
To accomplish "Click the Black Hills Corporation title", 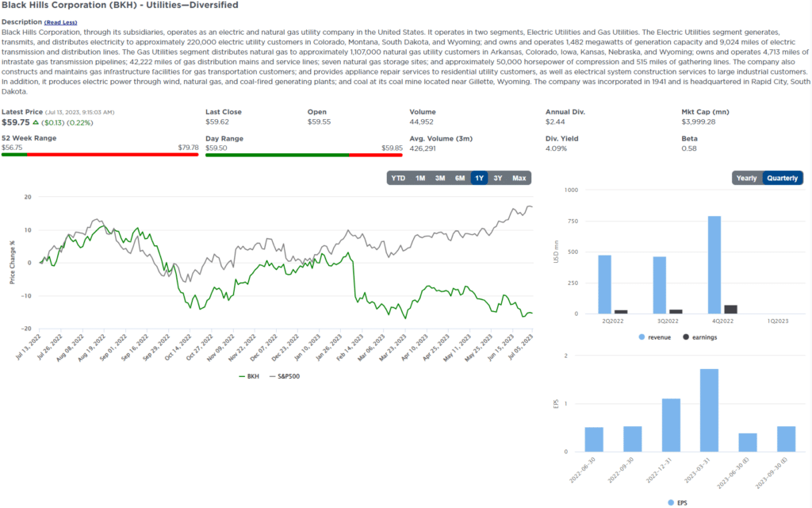I will (121, 6).
